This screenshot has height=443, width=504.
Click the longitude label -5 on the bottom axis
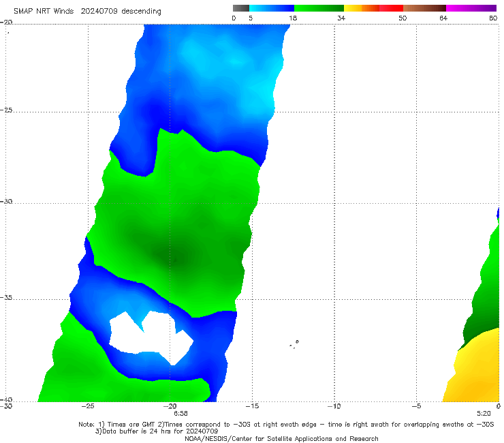(x=417, y=406)
